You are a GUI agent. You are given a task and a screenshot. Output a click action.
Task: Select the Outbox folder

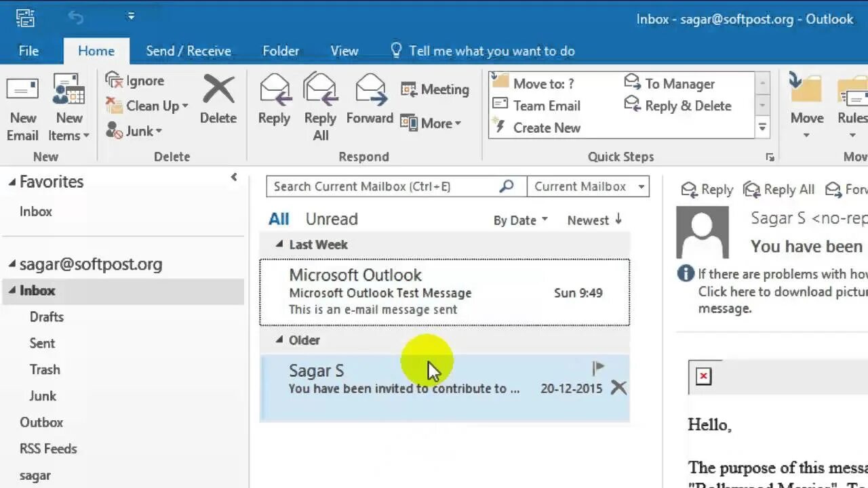tap(41, 422)
